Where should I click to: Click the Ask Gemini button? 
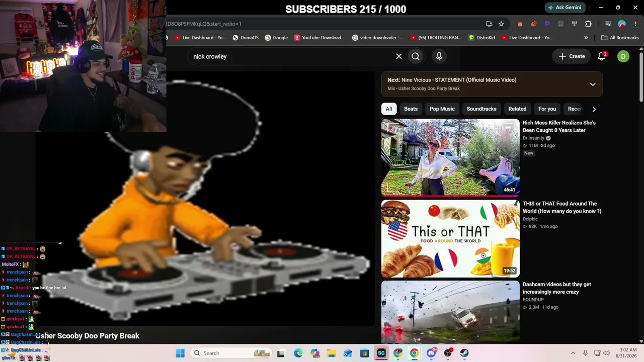(565, 8)
